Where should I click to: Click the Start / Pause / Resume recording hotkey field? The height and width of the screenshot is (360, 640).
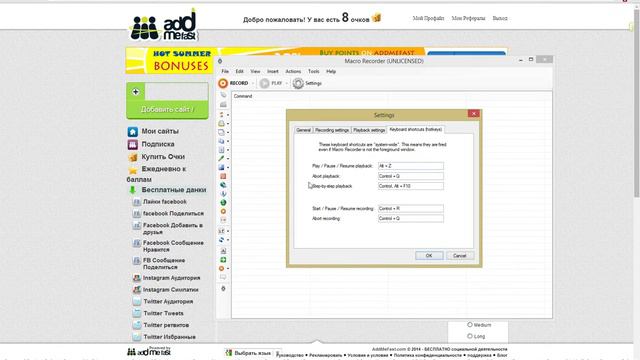point(411,209)
